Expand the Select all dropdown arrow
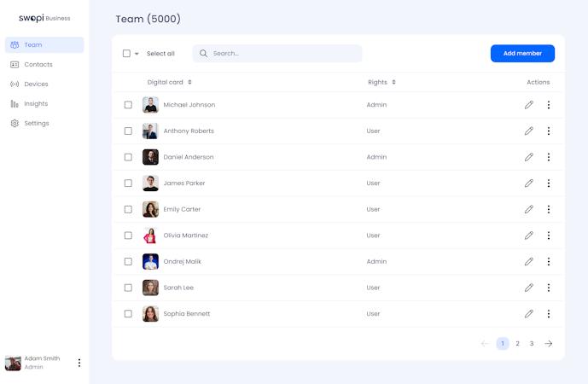 coord(137,54)
